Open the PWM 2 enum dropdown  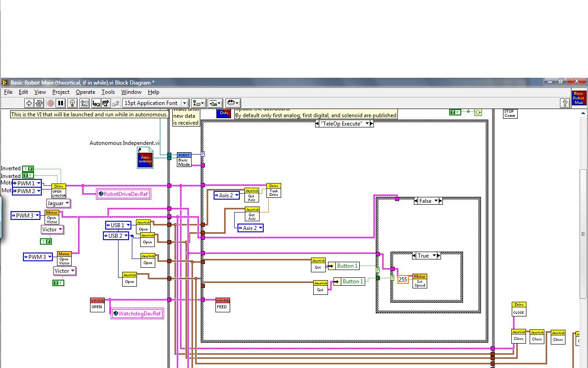[27, 191]
